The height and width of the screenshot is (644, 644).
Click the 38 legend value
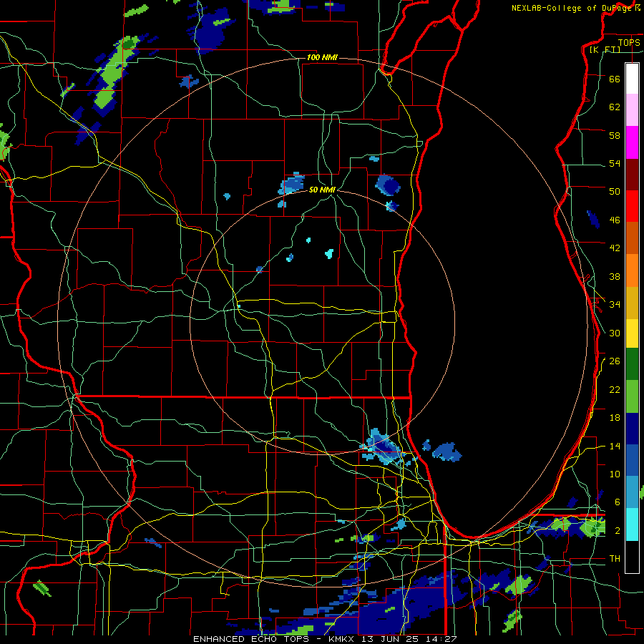(615, 276)
